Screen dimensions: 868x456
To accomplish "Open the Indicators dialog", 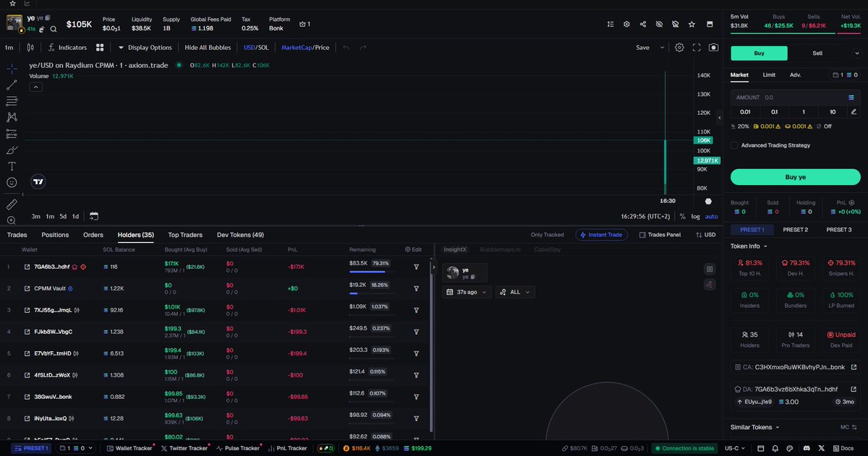I will [x=67, y=48].
